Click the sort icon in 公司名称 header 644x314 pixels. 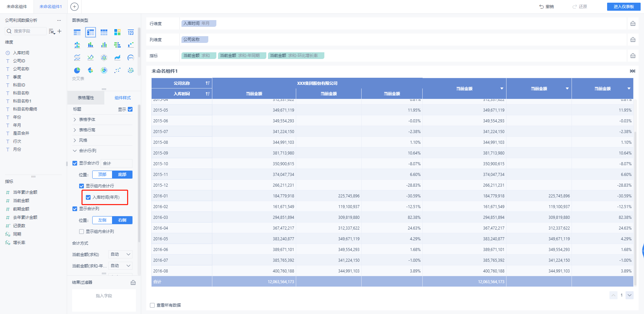[208, 83]
